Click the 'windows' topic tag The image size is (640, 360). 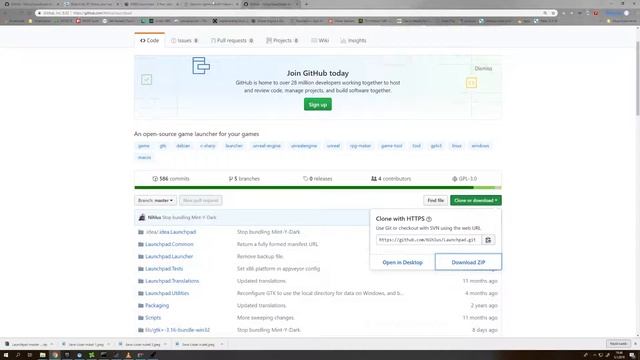pos(480,146)
